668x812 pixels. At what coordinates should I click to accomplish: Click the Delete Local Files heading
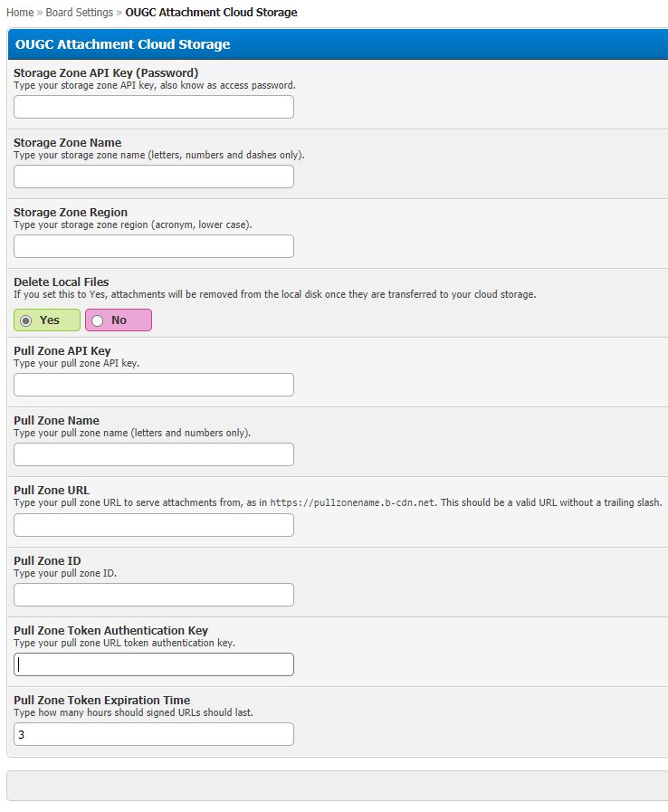pos(62,282)
